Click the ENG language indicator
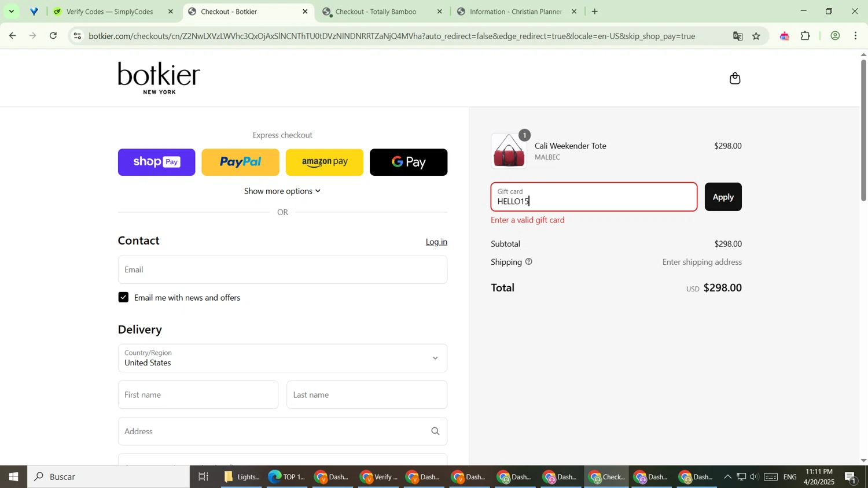 click(790, 477)
